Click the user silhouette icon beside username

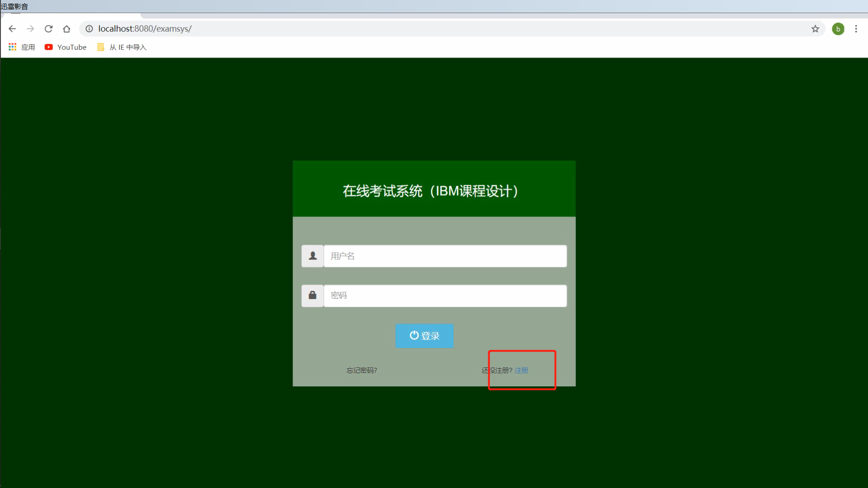tap(312, 256)
